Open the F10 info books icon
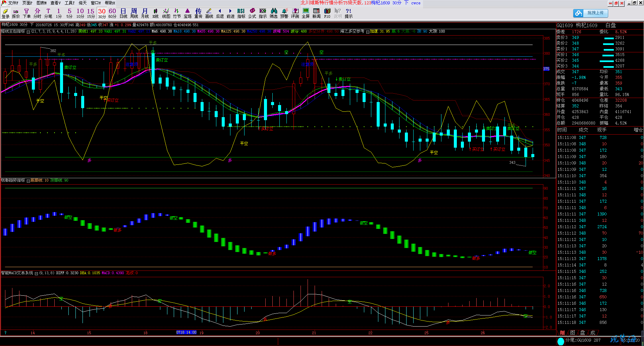Viewport: 644px width, 346px height. click(327, 13)
